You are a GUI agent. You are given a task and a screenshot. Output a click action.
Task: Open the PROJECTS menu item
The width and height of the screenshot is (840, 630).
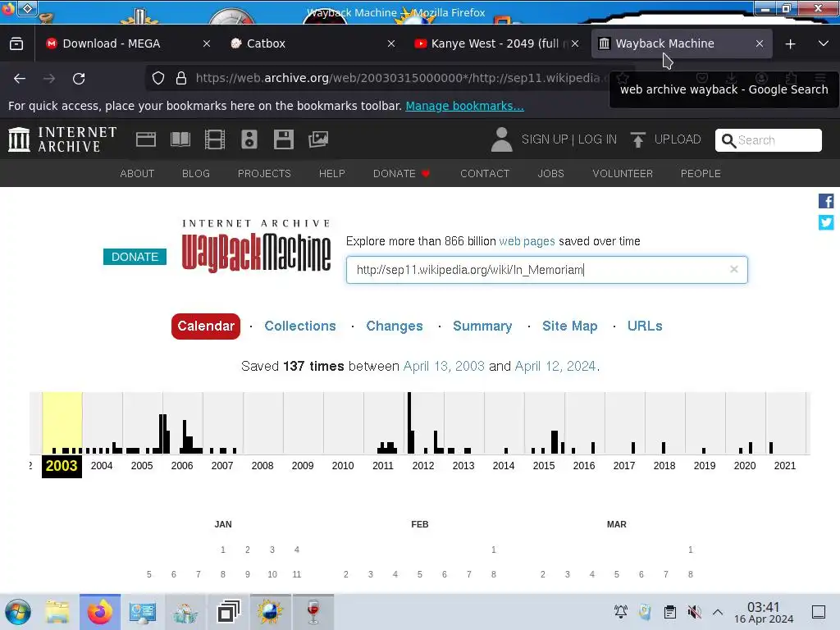pos(264,174)
